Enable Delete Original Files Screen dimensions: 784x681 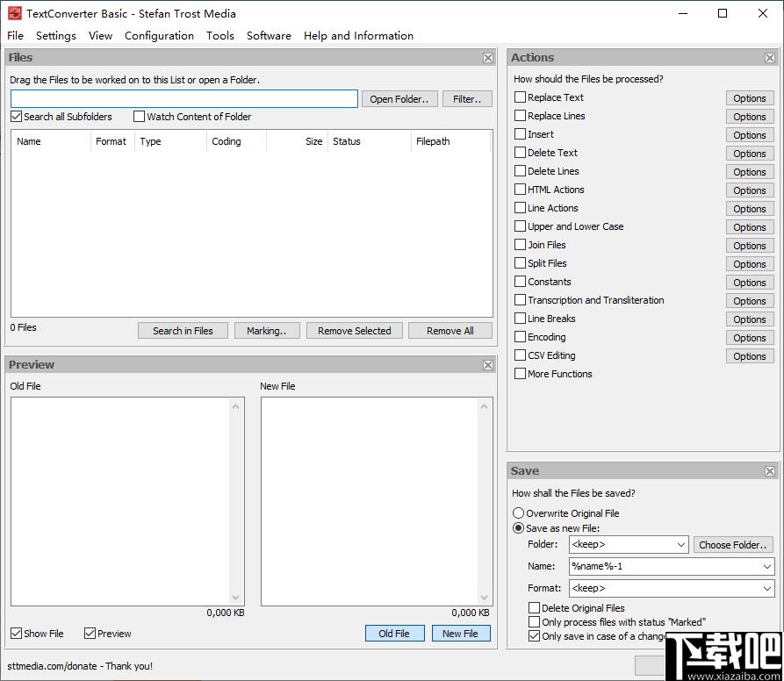(534, 607)
